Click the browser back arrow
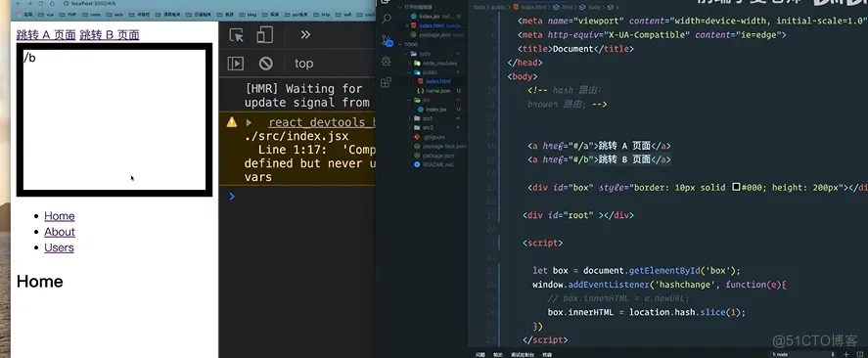The width and height of the screenshot is (868, 358). pyautogui.click(x=19, y=4)
